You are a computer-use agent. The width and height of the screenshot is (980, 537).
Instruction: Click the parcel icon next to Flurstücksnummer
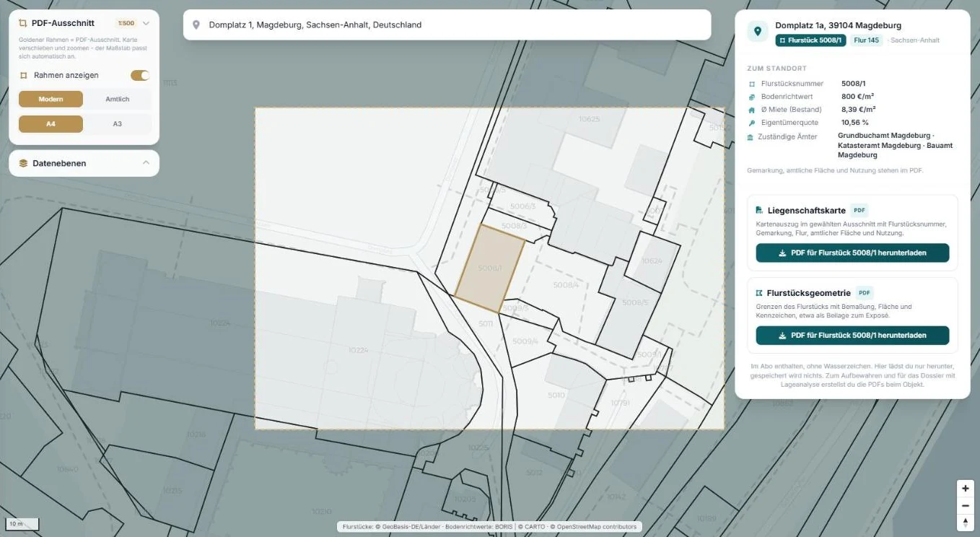(751, 84)
